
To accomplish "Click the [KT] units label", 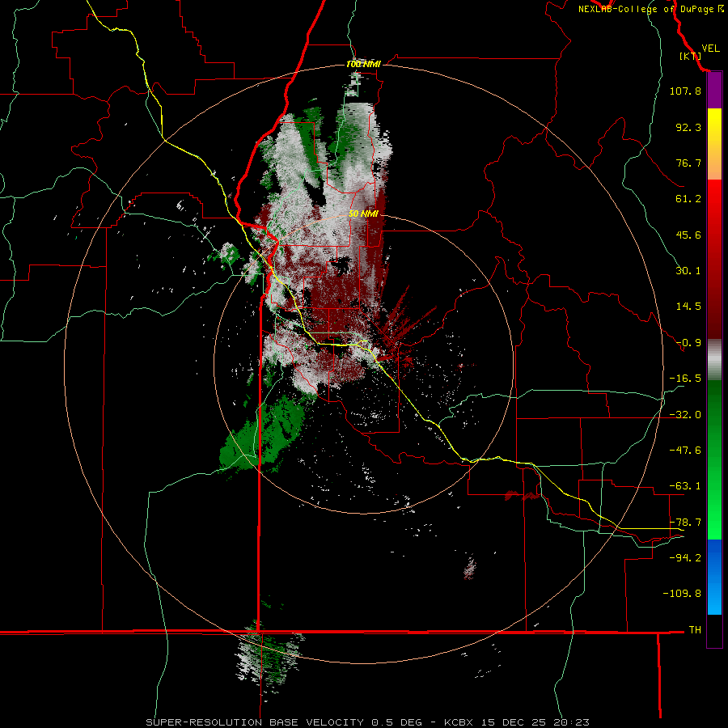I will point(691,56).
